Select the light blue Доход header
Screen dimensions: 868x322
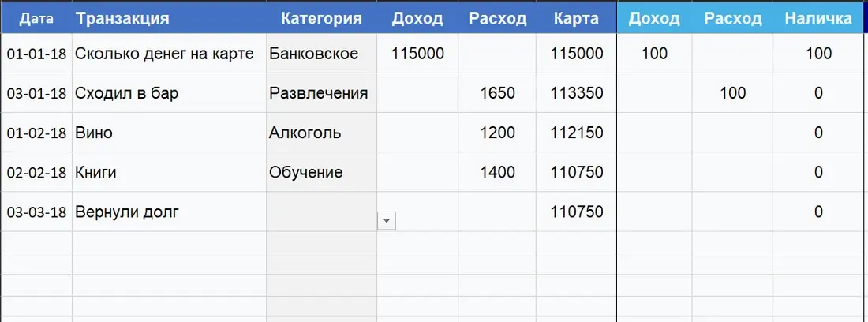coord(654,19)
